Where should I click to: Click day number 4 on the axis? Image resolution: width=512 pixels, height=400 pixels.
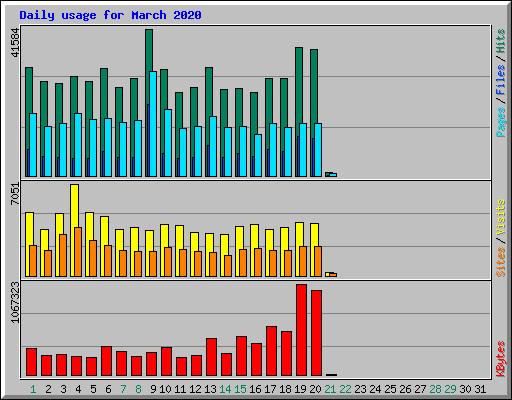click(78, 389)
